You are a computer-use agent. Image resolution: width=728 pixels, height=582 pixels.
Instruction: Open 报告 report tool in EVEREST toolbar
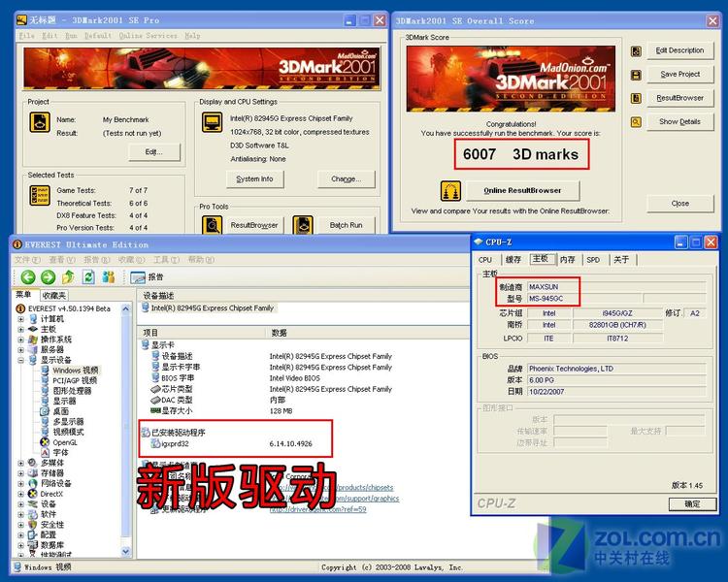point(148,277)
